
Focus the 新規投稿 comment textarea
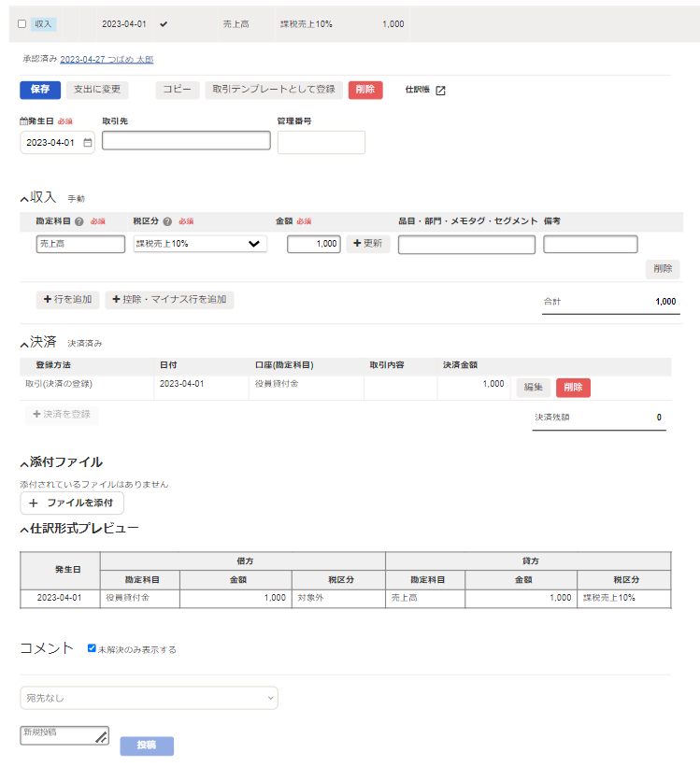tap(64, 735)
